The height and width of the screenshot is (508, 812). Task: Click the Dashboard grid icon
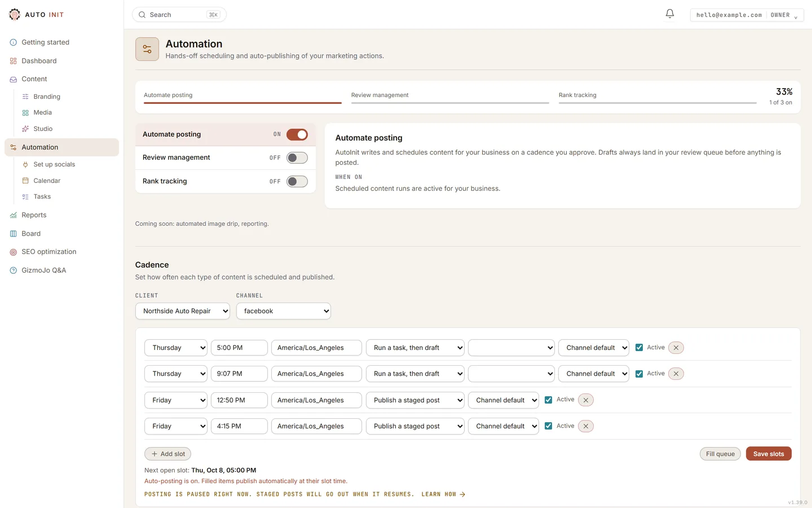pos(14,61)
